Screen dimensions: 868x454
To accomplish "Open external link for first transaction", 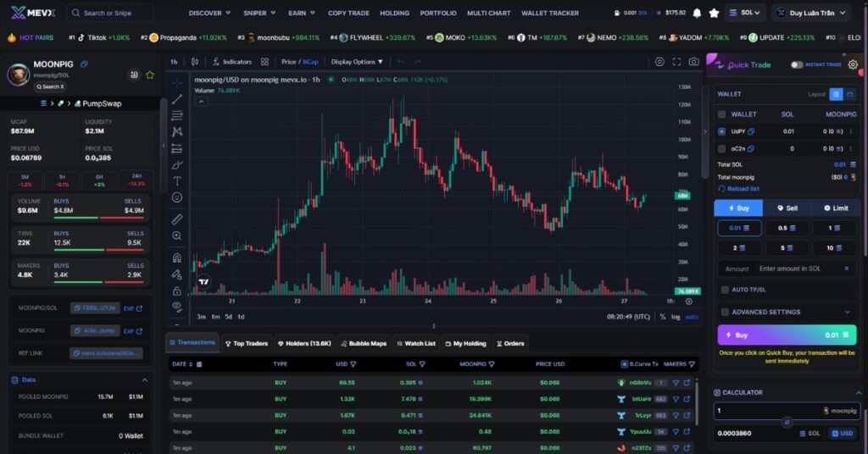I will 687,383.
